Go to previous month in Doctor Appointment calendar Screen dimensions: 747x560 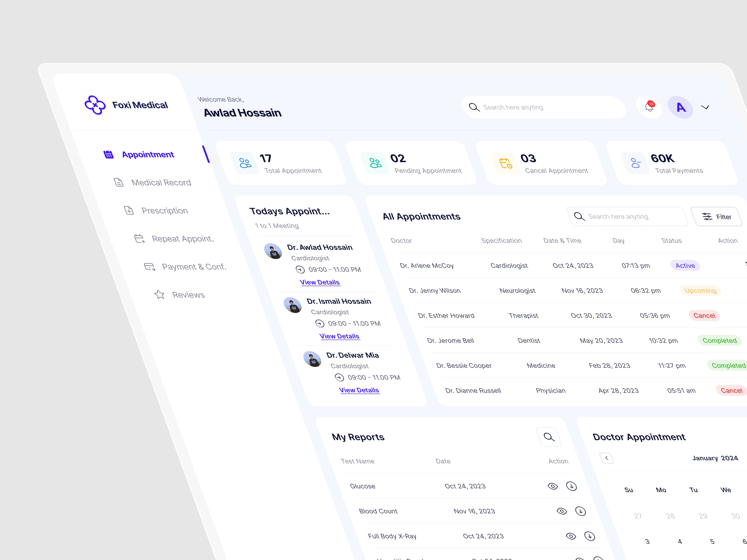607,458
